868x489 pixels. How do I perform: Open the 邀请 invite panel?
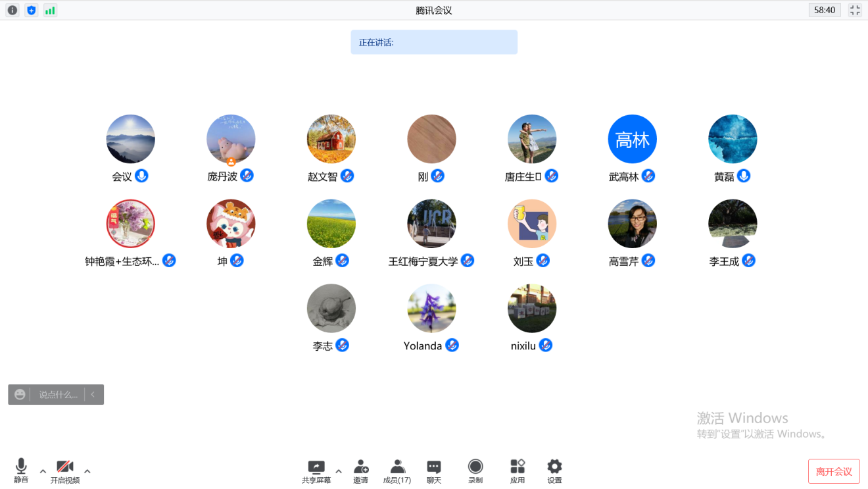[x=360, y=470]
